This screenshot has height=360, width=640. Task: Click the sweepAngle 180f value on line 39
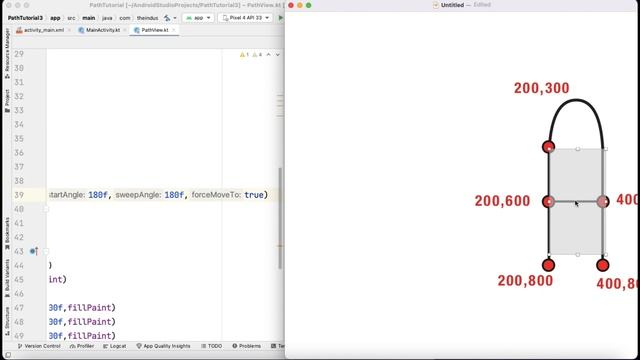pyautogui.click(x=174, y=195)
